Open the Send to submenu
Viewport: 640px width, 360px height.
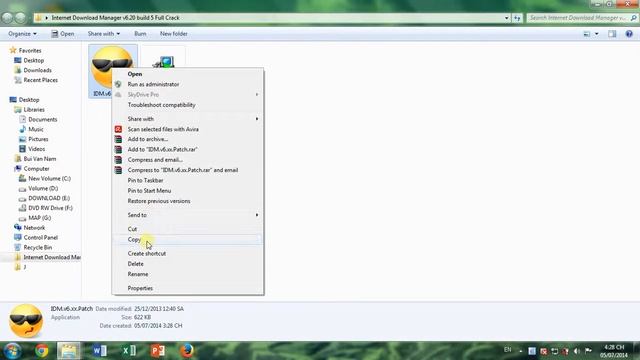(x=187, y=215)
